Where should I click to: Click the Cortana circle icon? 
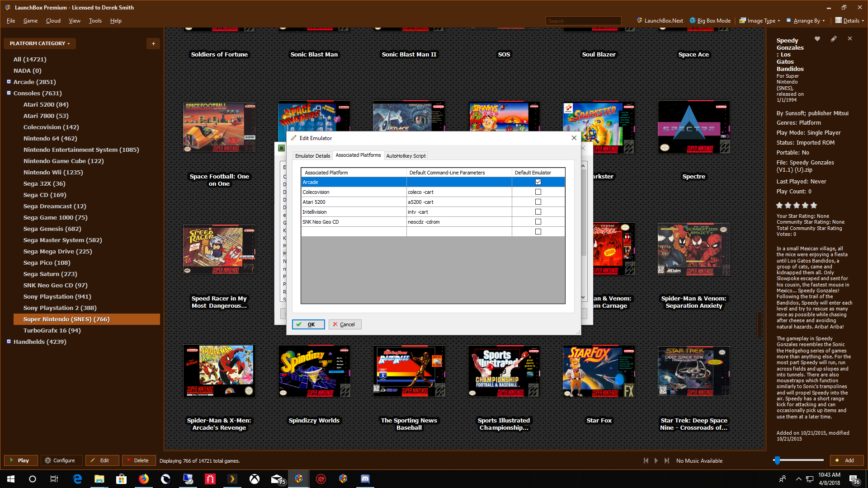point(33,479)
